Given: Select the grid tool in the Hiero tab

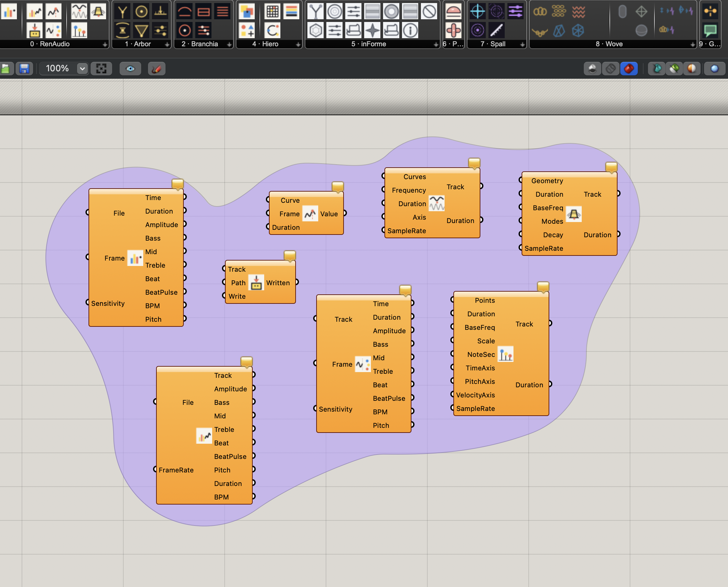Looking at the screenshot, I should 273,11.
